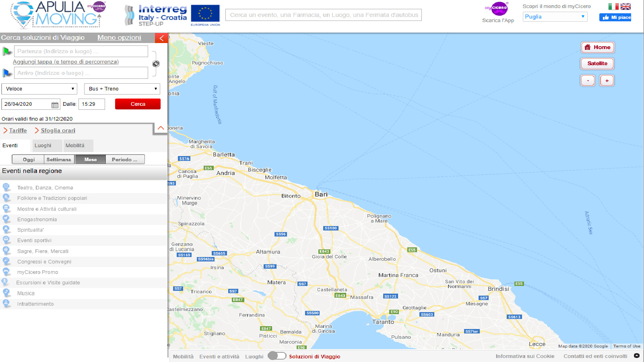Select the Settimana time filter
The height and width of the screenshot is (362, 644).
coord(59,160)
